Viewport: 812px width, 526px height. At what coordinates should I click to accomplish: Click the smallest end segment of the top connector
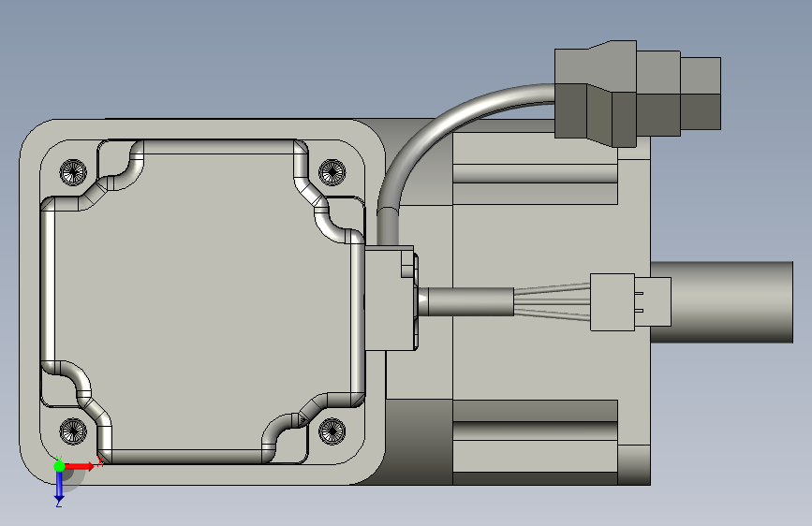[x=701, y=94]
